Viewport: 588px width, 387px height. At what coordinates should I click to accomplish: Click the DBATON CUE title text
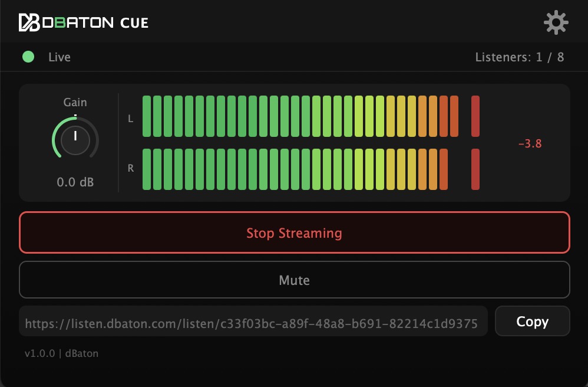[x=95, y=22]
